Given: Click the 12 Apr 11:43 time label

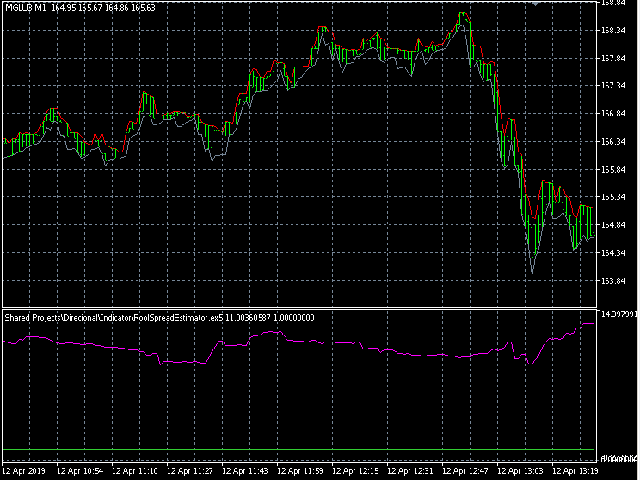Looking at the screenshot, I should [x=245, y=471].
